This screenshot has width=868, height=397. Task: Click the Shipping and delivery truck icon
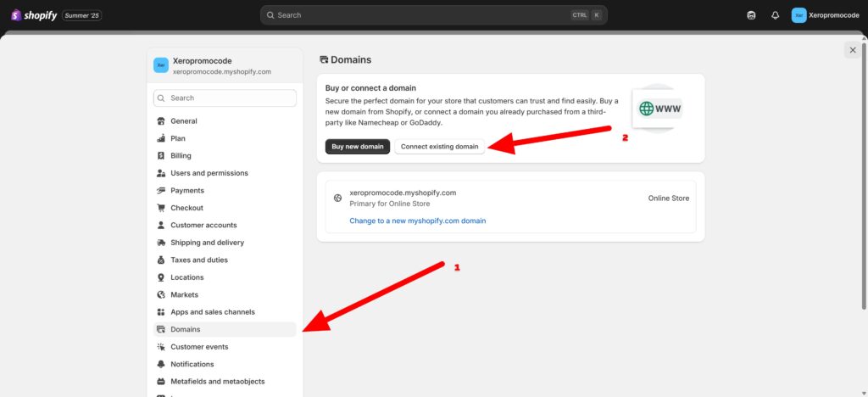point(161,243)
